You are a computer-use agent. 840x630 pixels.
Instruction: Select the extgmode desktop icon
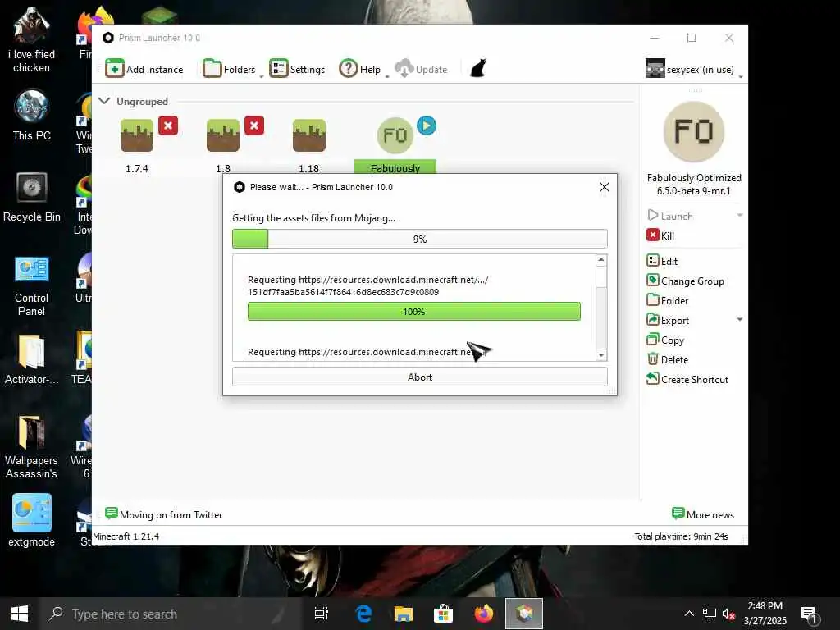[32, 520]
